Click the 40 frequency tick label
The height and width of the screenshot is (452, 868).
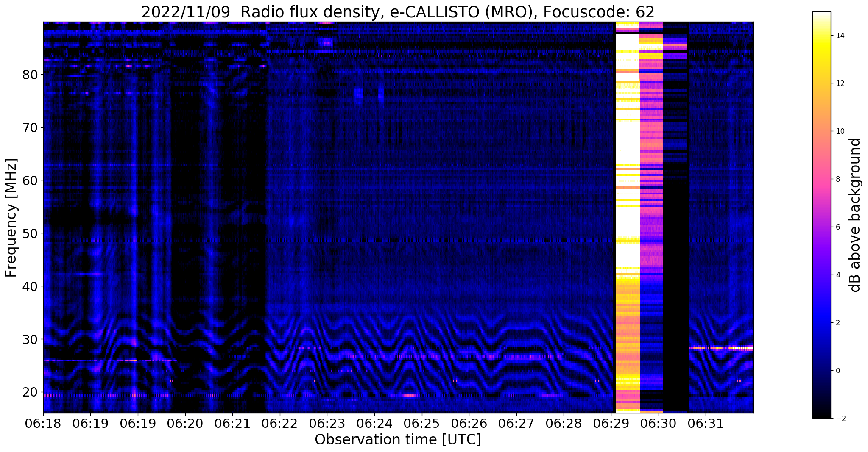tap(31, 286)
